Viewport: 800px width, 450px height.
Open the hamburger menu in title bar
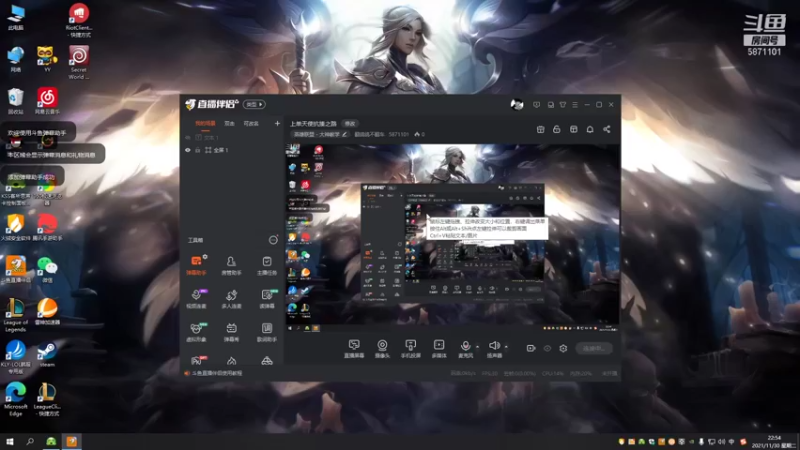575,105
